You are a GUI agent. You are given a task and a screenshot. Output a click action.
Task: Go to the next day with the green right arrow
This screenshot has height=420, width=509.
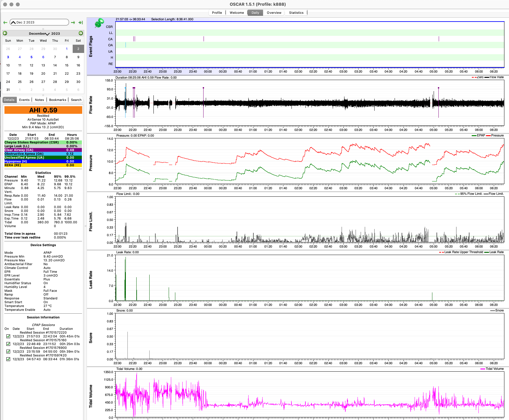pyautogui.click(x=73, y=23)
